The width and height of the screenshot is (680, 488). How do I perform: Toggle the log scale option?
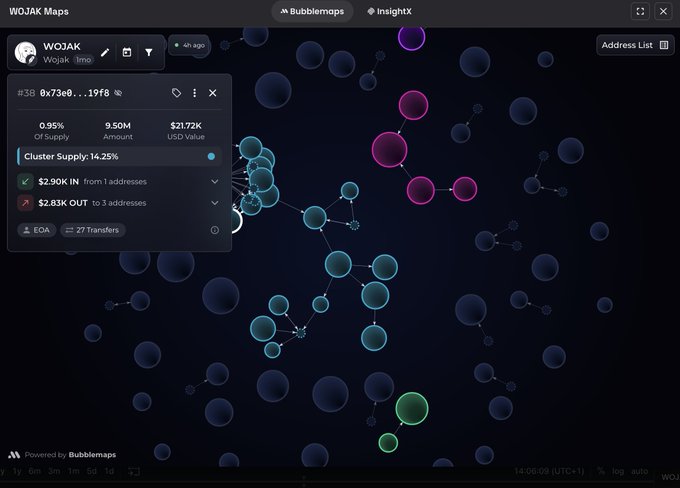[618, 471]
